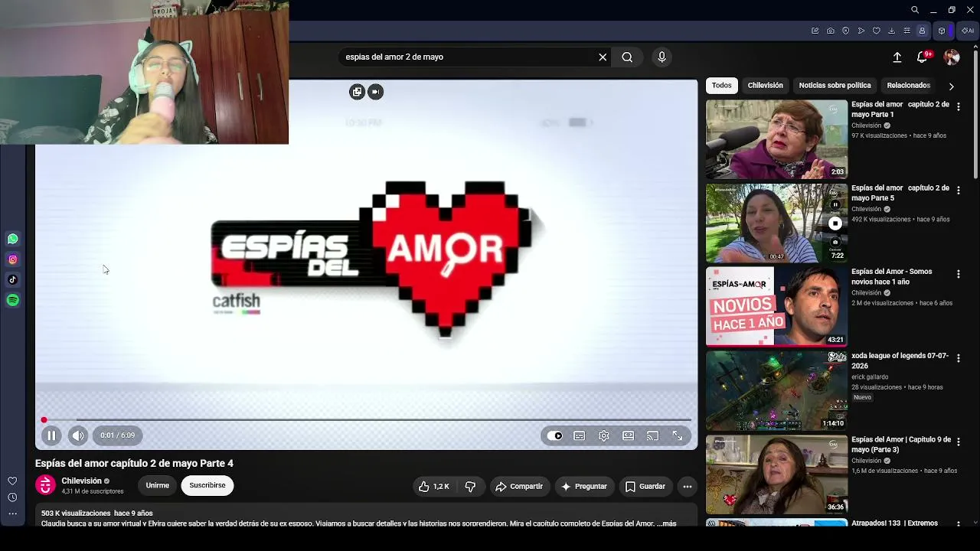Dislike the video
980x551 pixels.
coord(470,487)
